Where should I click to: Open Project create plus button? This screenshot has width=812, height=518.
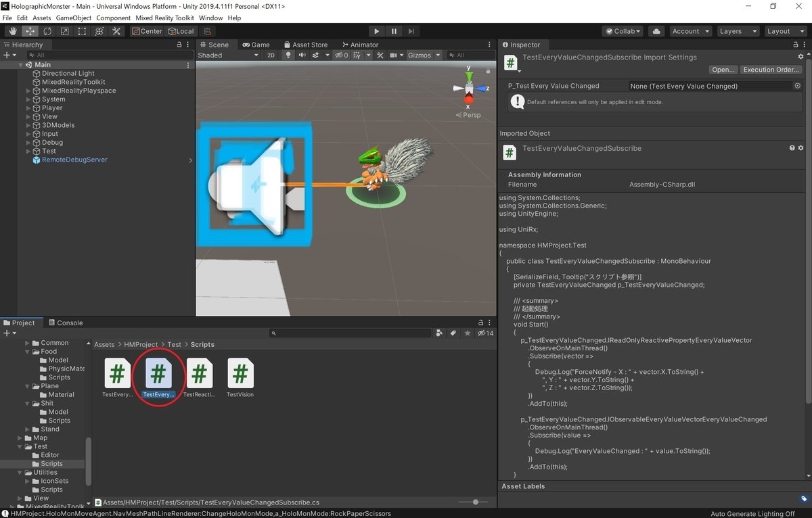pos(8,333)
